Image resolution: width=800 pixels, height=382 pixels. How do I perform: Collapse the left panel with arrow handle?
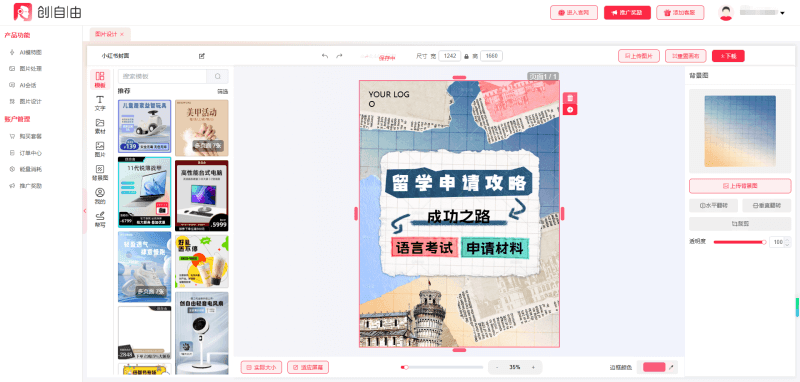(85, 211)
